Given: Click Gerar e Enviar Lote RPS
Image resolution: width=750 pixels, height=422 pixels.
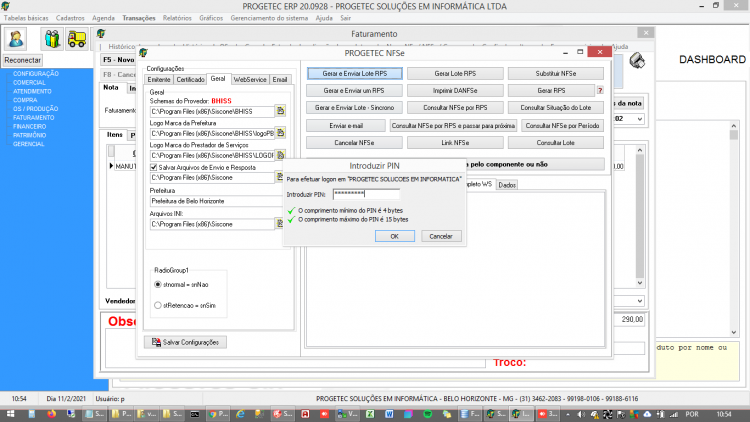Looking at the screenshot, I should [x=354, y=74].
